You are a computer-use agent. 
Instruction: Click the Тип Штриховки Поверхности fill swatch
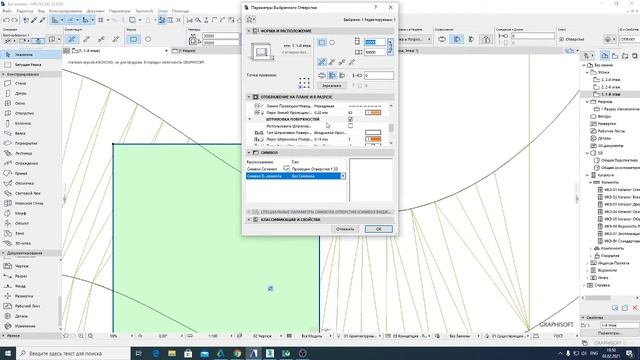(x=373, y=133)
